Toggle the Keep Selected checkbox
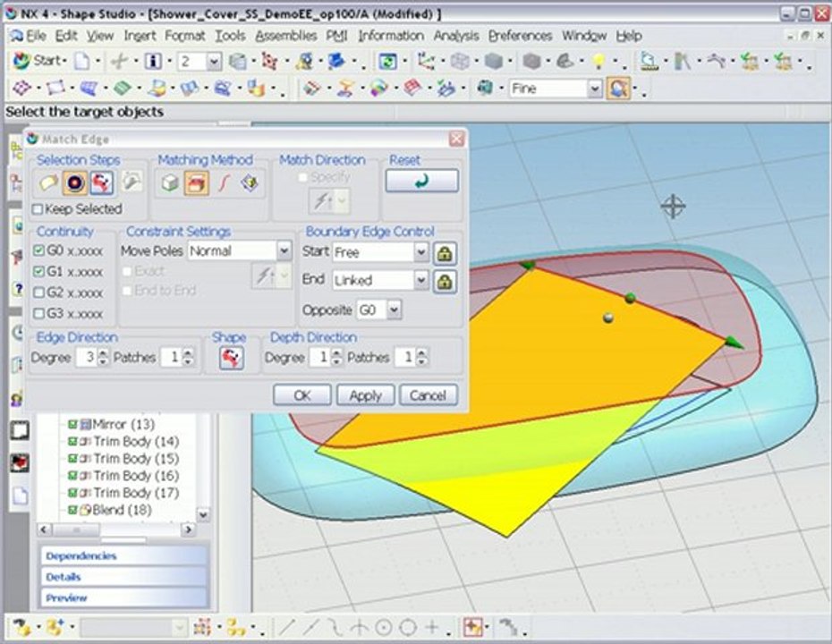 point(38,209)
